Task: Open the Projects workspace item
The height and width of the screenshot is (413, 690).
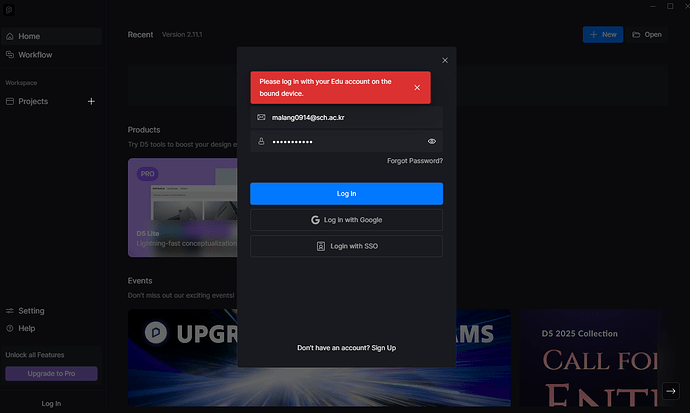Action: pos(33,101)
